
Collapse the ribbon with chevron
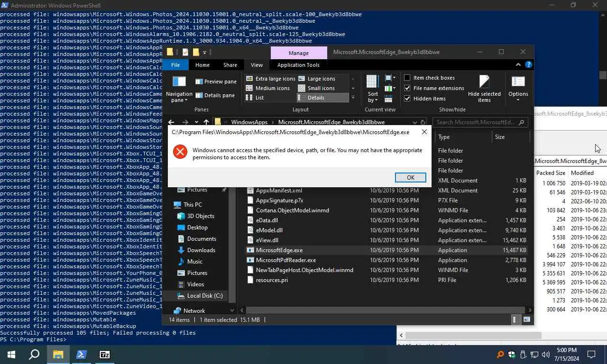click(x=518, y=65)
